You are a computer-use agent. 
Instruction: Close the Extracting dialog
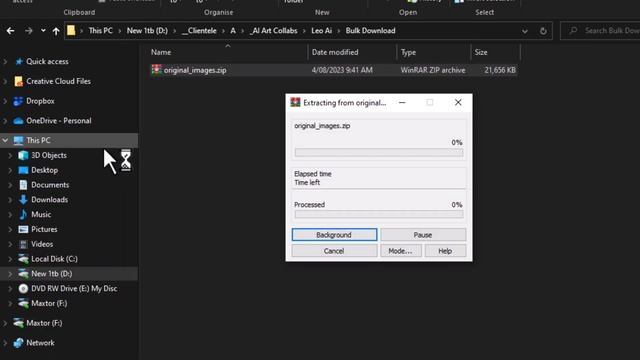coord(458,102)
